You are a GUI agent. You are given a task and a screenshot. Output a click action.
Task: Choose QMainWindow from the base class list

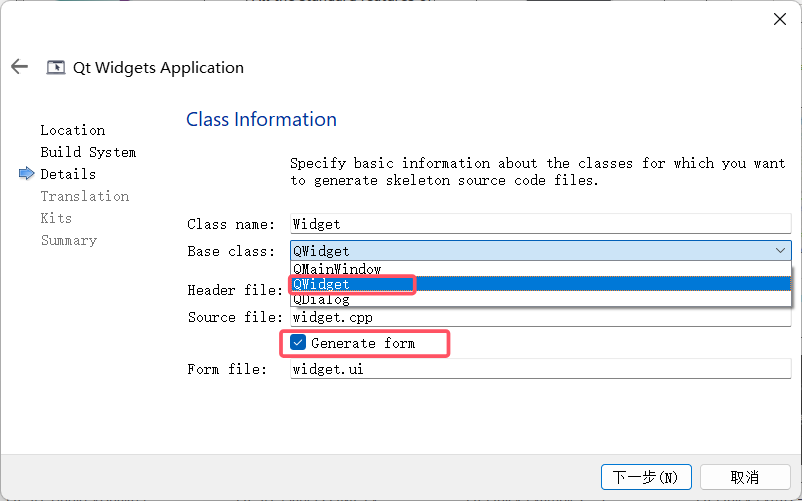tap(541, 269)
